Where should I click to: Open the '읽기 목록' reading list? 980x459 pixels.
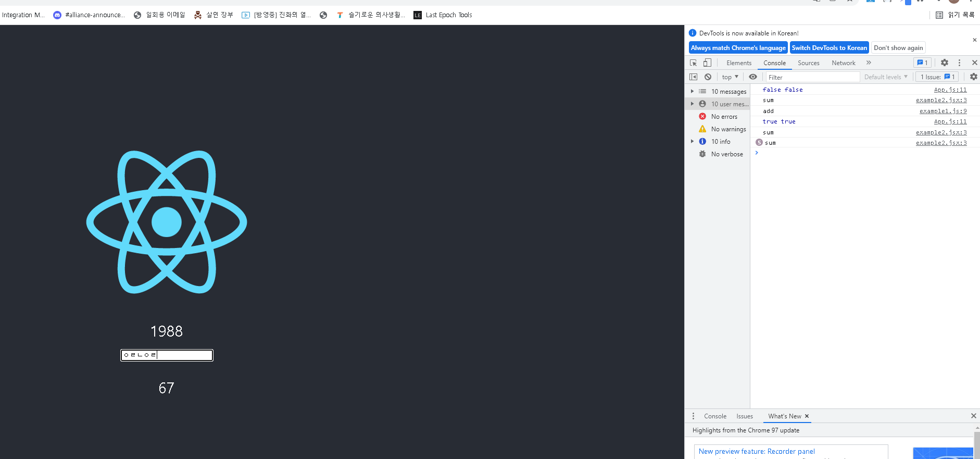[x=955, y=15]
